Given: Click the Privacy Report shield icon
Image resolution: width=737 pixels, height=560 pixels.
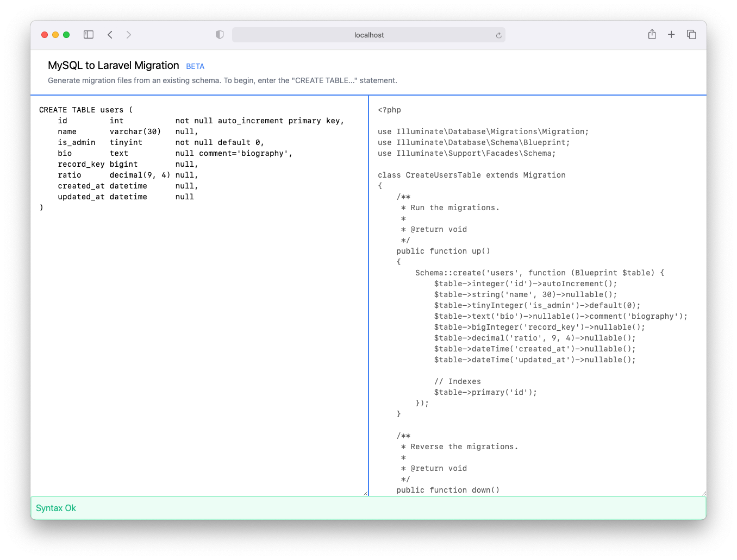Looking at the screenshot, I should click(220, 34).
